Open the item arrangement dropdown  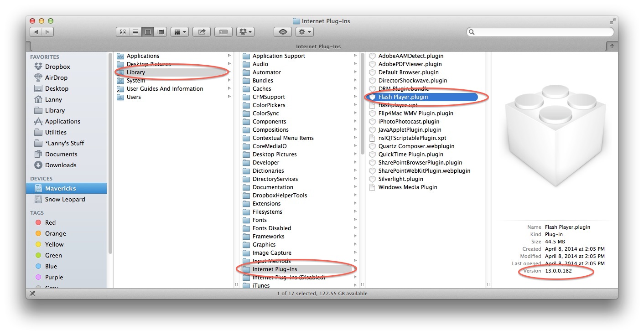pyautogui.click(x=180, y=32)
